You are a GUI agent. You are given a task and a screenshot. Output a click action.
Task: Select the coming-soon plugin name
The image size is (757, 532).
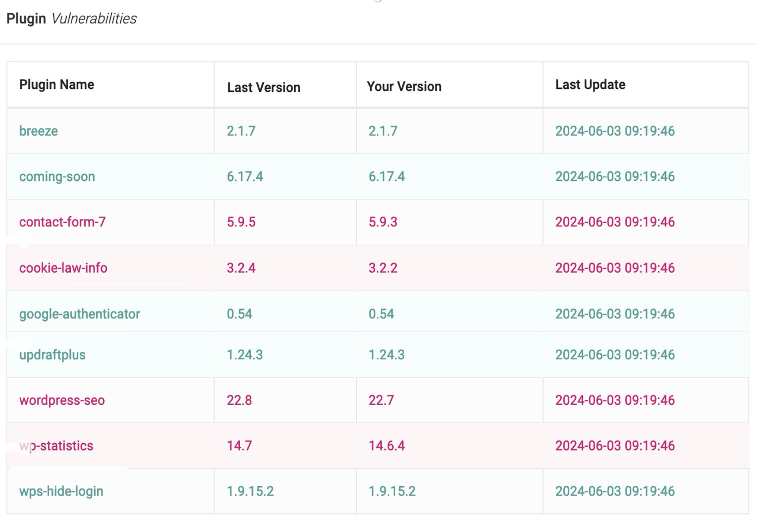[x=57, y=177]
